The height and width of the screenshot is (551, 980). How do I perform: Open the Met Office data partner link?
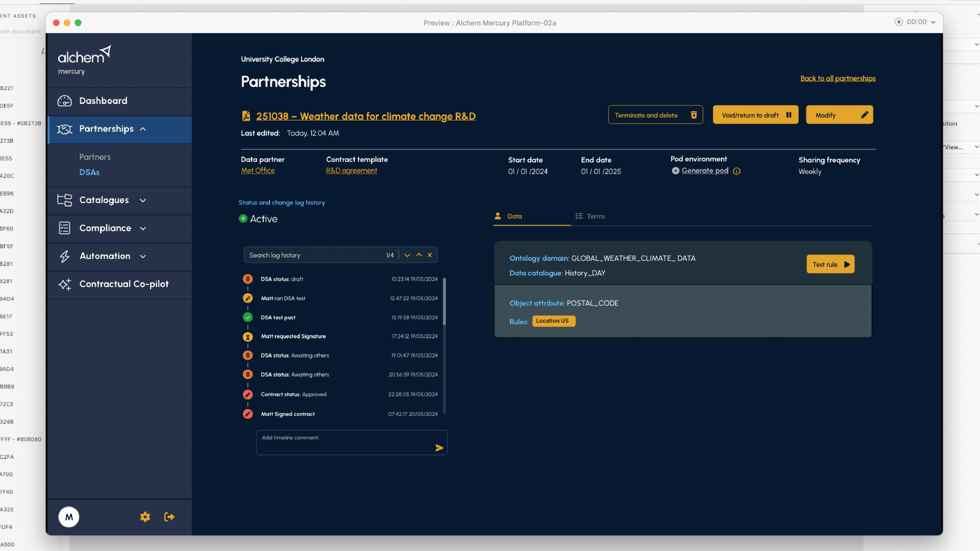tap(257, 171)
